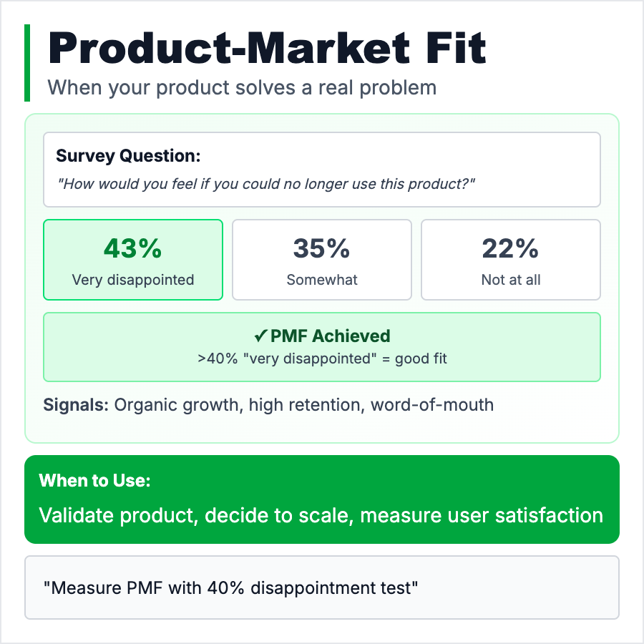Choose the "Not at all" label
The width and height of the screenshot is (644, 644).
[x=510, y=280]
